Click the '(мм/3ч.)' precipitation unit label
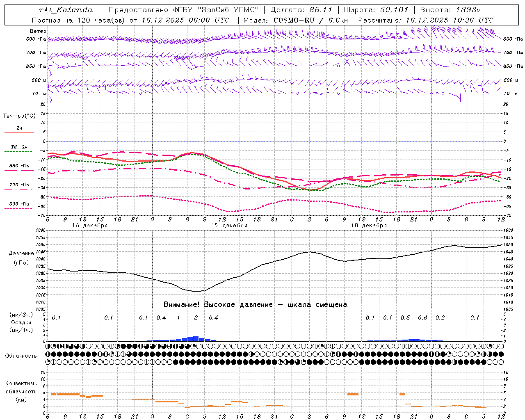525x420 pixels. [x=21, y=315]
